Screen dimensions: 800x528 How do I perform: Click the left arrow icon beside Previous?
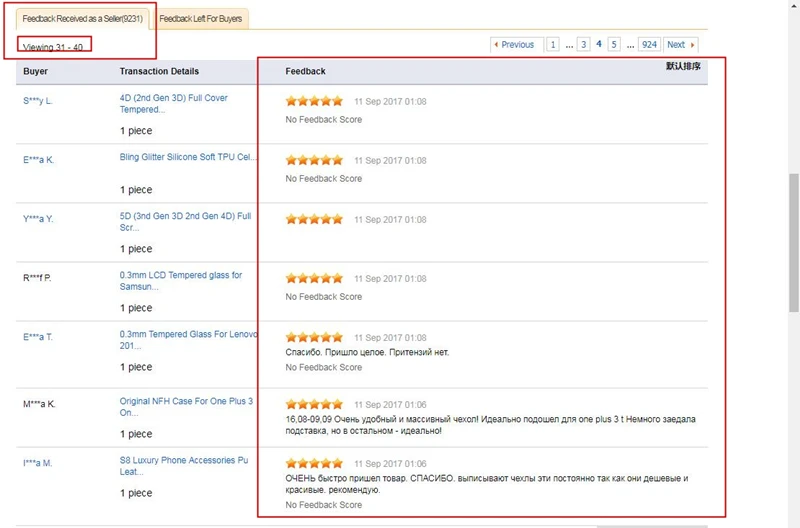pyautogui.click(x=496, y=45)
